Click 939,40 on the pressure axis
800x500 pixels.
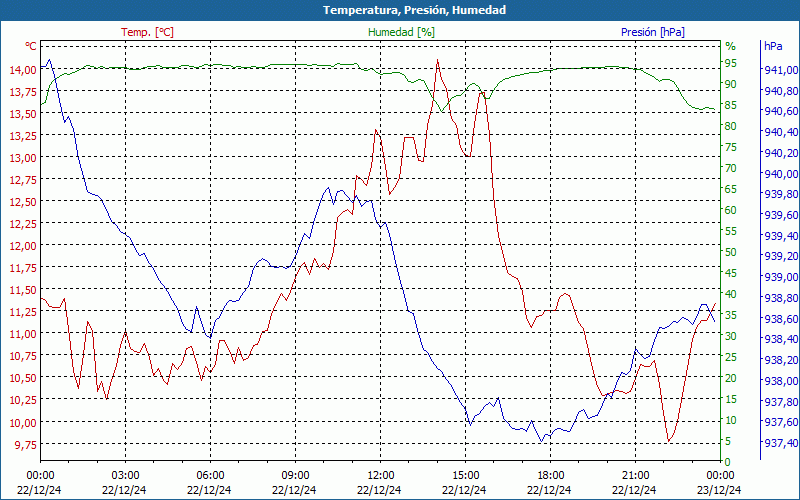tap(780, 236)
